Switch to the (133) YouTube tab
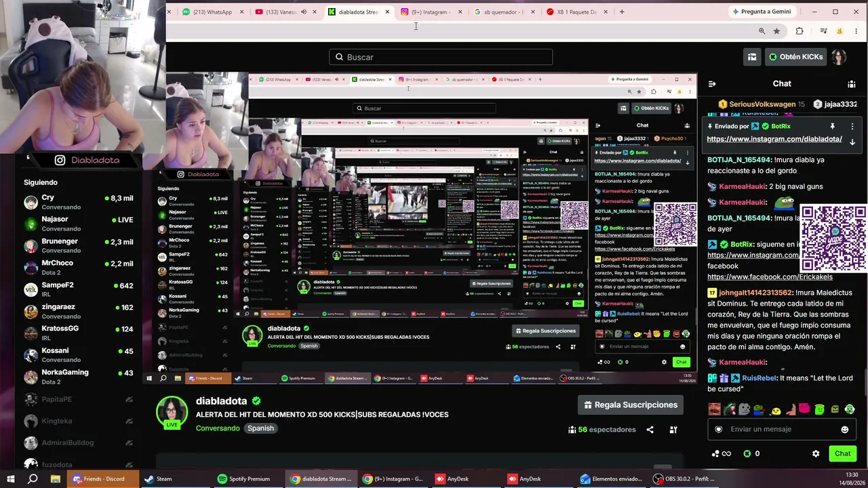This screenshot has height=488, width=868. (285, 12)
